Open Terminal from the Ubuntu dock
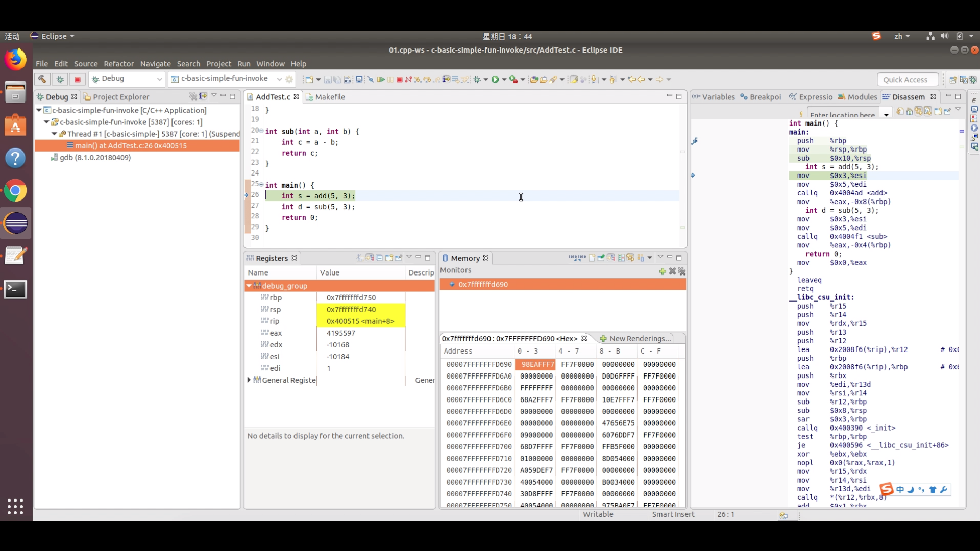Viewport: 980px width, 551px height. point(15,289)
